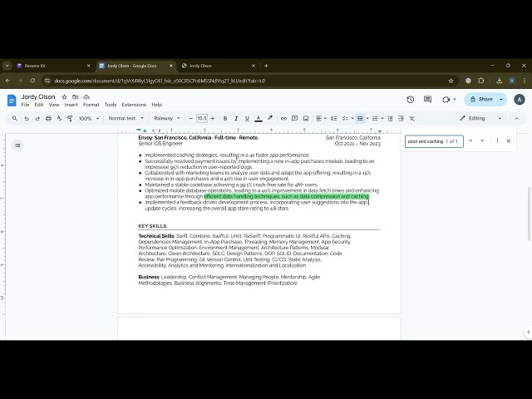Collapse the menus with the chevron
Screen dimensions: 532x399
tap(517, 118)
